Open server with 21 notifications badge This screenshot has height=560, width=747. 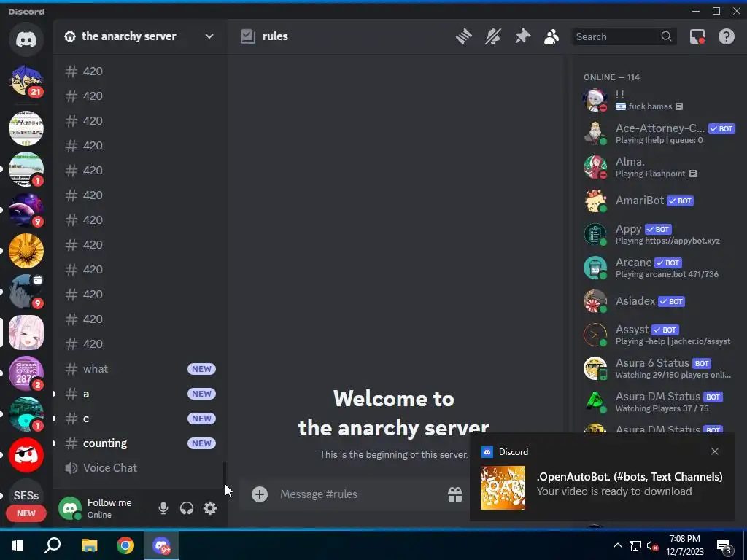tap(26, 81)
